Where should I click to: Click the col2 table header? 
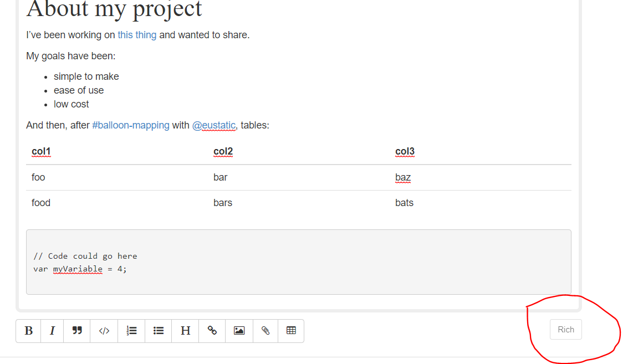(223, 151)
